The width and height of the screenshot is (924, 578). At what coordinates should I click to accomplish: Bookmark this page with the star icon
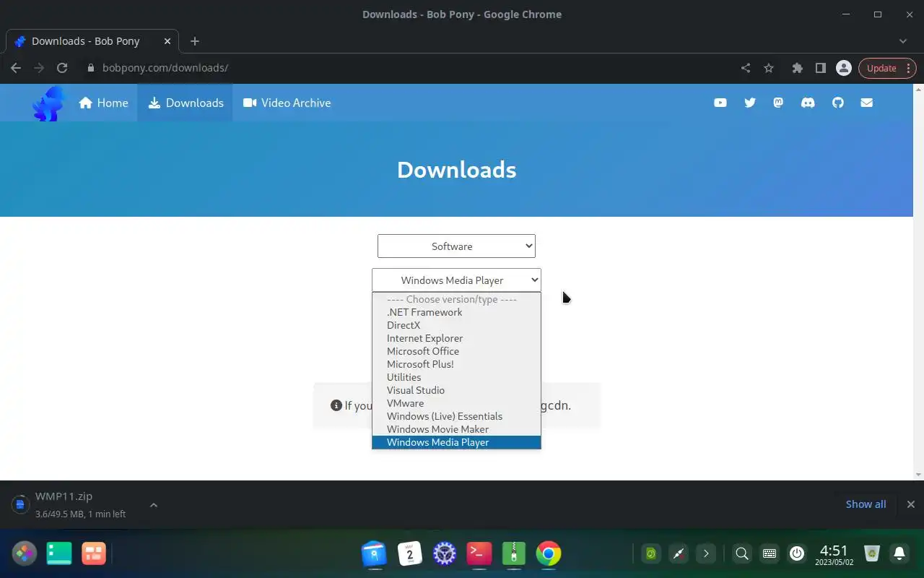click(769, 68)
